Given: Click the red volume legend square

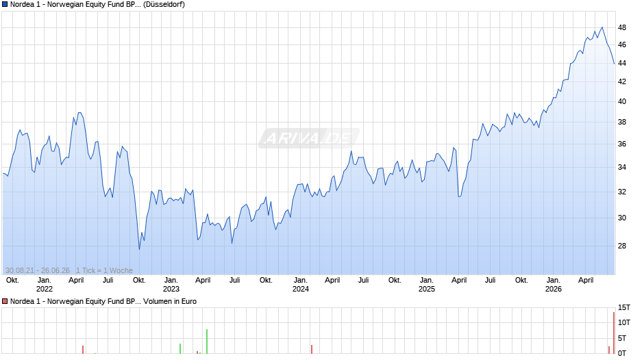Looking at the screenshot, I should [5, 301].
